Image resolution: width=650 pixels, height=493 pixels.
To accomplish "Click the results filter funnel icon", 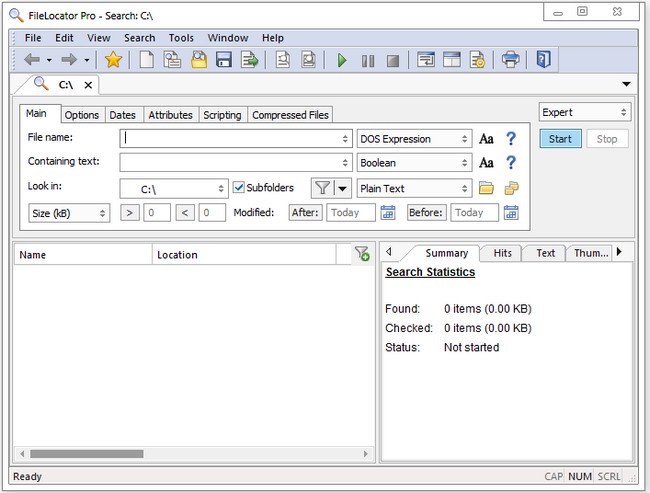I will point(362,253).
